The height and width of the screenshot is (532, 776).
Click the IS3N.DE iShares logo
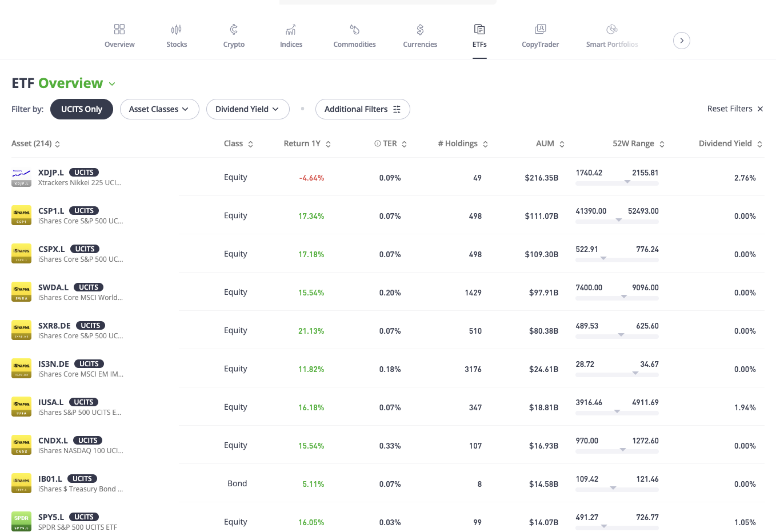(21, 369)
